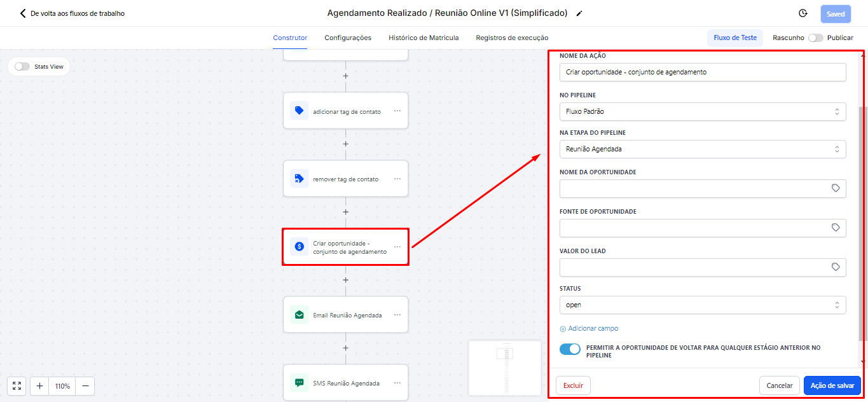The width and height of the screenshot is (868, 402).
Task: Click the fit-to-screen icon
Action: tap(17, 386)
